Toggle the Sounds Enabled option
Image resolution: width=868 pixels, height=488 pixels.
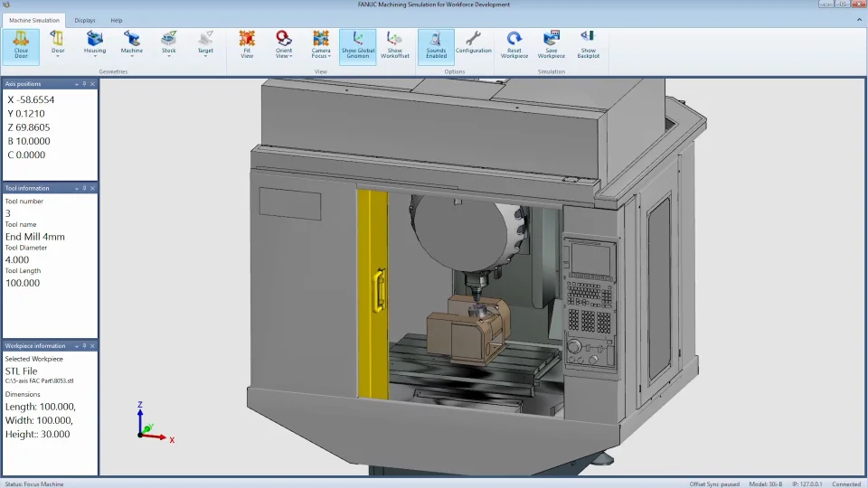pyautogui.click(x=436, y=43)
